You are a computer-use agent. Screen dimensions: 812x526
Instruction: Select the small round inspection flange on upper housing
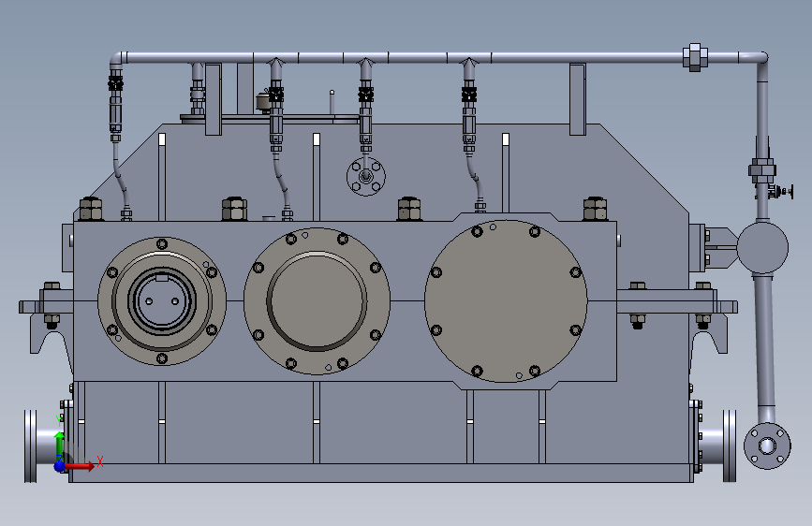(366, 177)
